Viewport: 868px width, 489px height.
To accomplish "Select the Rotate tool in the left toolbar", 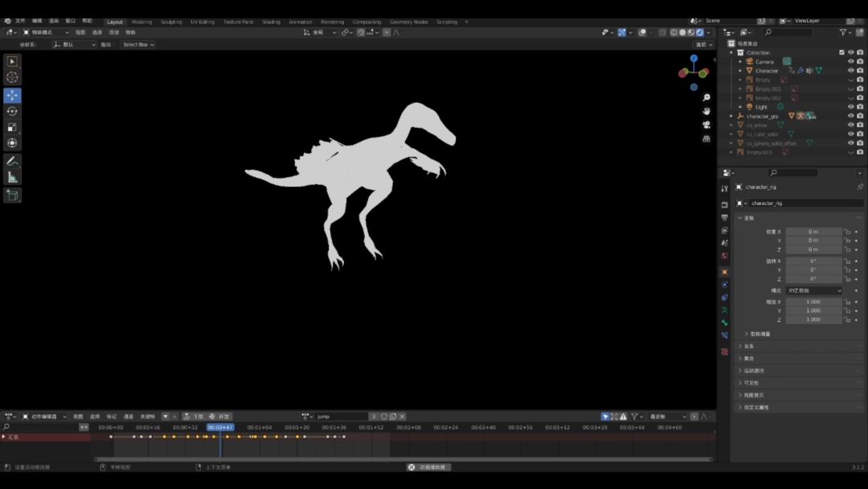I will point(12,111).
